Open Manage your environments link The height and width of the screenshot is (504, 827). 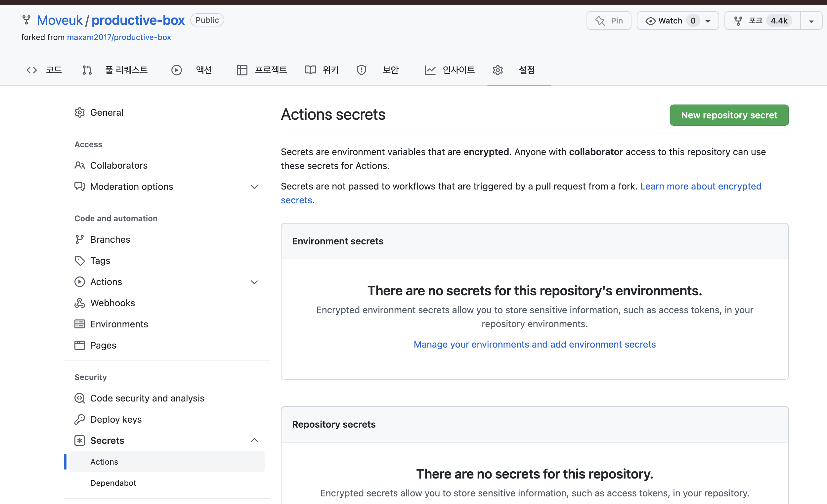point(534,344)
